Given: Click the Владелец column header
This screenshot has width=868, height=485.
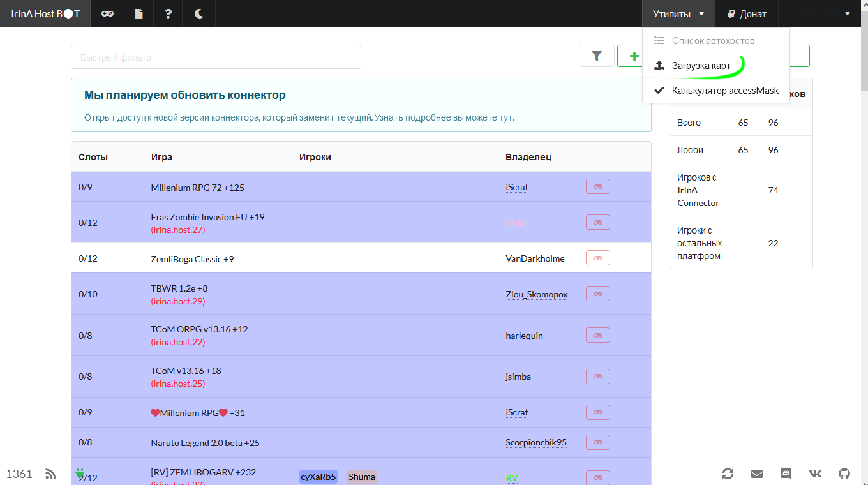Looking at the screenshot, I should coord(528,157).
